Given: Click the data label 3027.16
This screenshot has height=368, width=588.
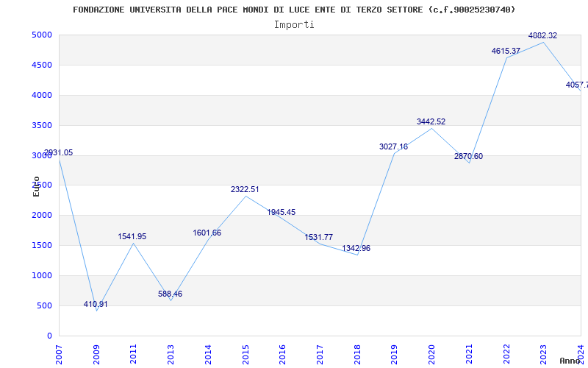Looking at the screenshot, I should coord(393,146).
